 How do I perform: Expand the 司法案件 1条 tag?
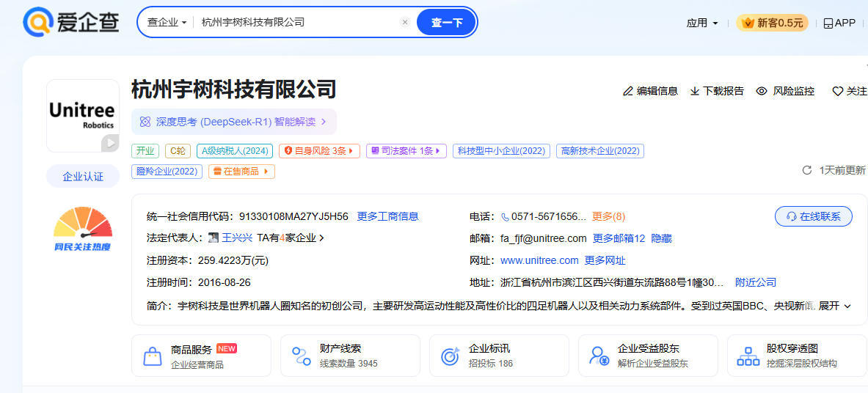tap(406, 150)
